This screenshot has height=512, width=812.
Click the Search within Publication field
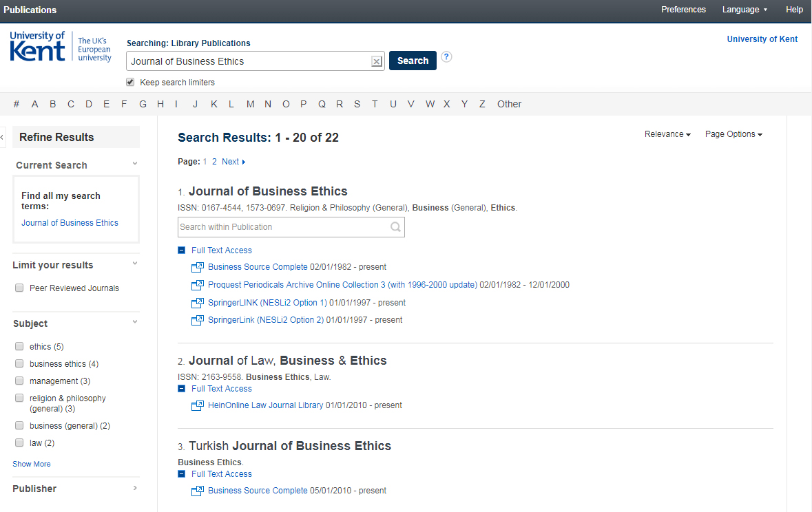point(282,227)
